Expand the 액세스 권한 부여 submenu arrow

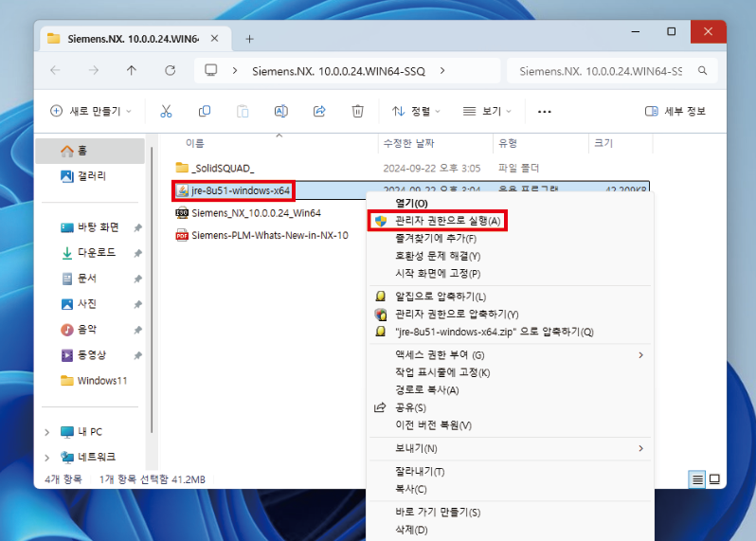click(x=640, y=355)
